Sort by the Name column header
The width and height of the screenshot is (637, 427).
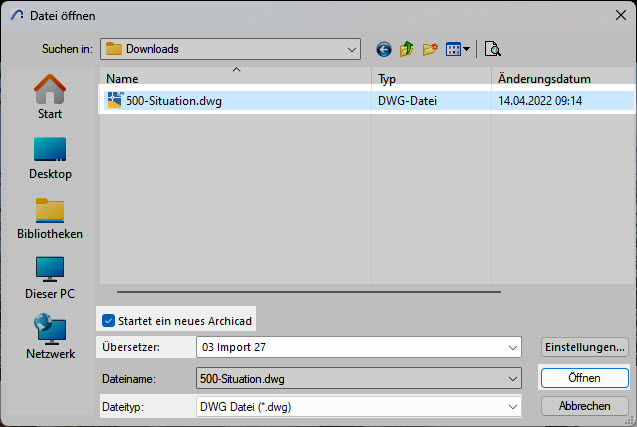click(x=235, y=78)
